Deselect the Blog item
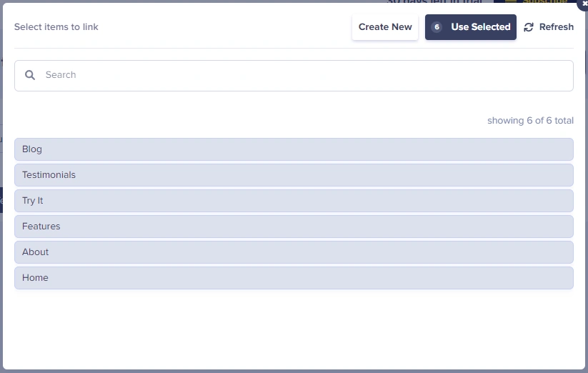Viewport: 588px width, 373px height. tap(294, 149)
